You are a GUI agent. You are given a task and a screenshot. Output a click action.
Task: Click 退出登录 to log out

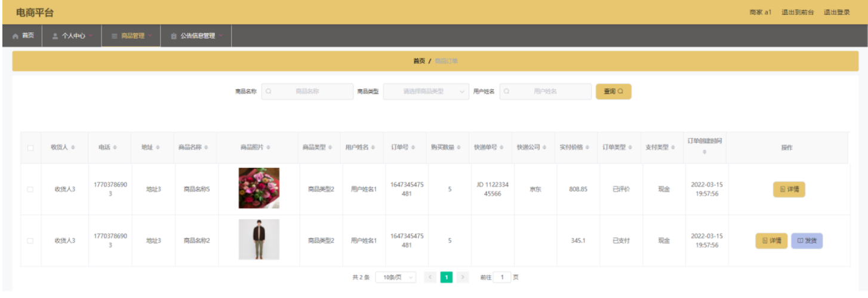(x=837, y=13)
